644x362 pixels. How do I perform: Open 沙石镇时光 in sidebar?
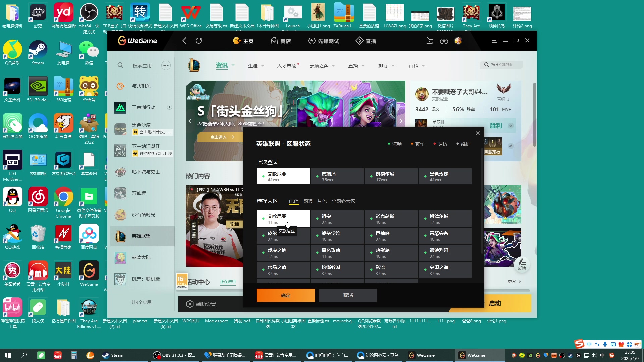[x=143, y=215]
